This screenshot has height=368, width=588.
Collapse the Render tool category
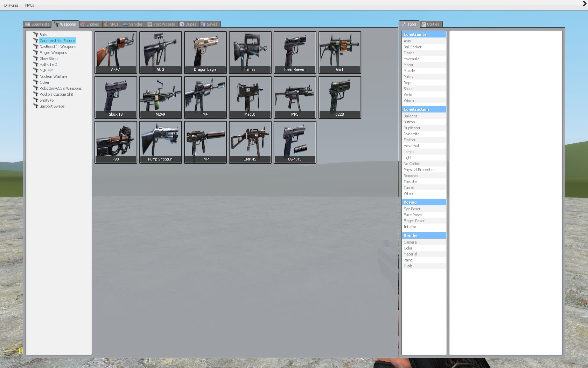424,236
